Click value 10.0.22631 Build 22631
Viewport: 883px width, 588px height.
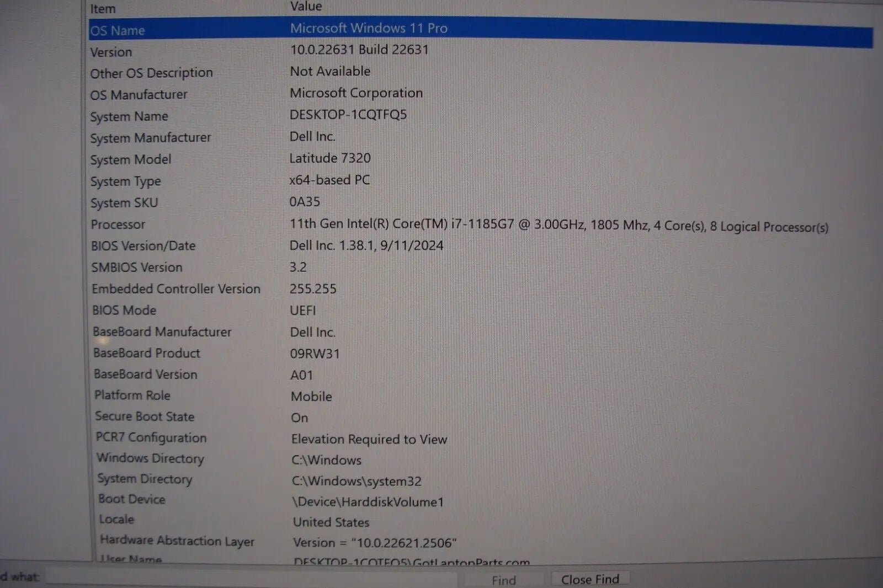(359, 50)
